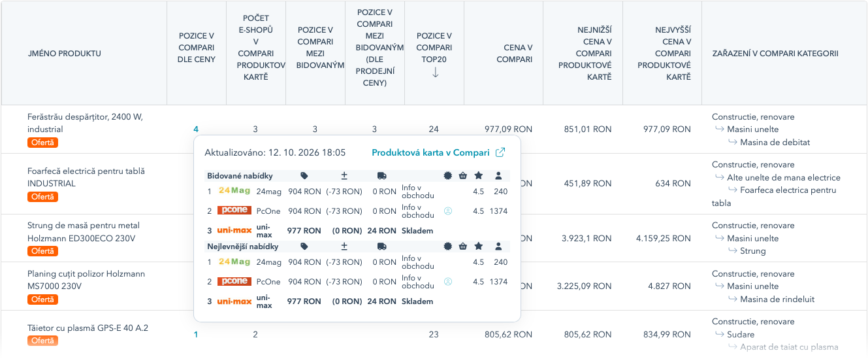Click the Ofertă badge under Foarfecă electrică
The image size is (868, 359).
coord(43,197)
